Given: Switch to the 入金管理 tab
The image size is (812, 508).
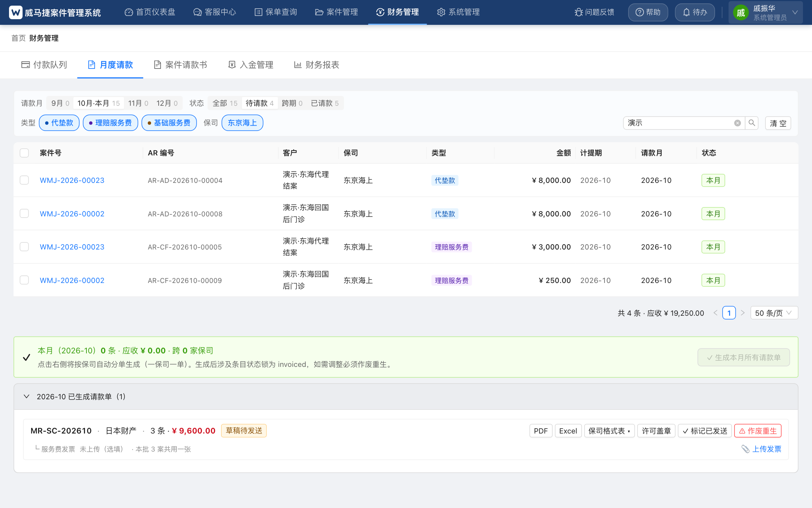Looking at the screenshot, I should click(x=251, y=65).
